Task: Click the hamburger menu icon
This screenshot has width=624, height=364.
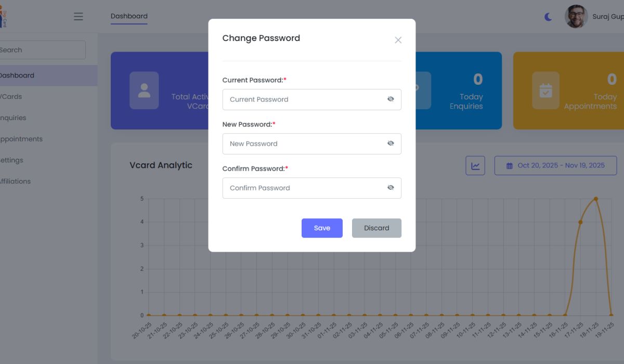Action: tap(78, 17)
